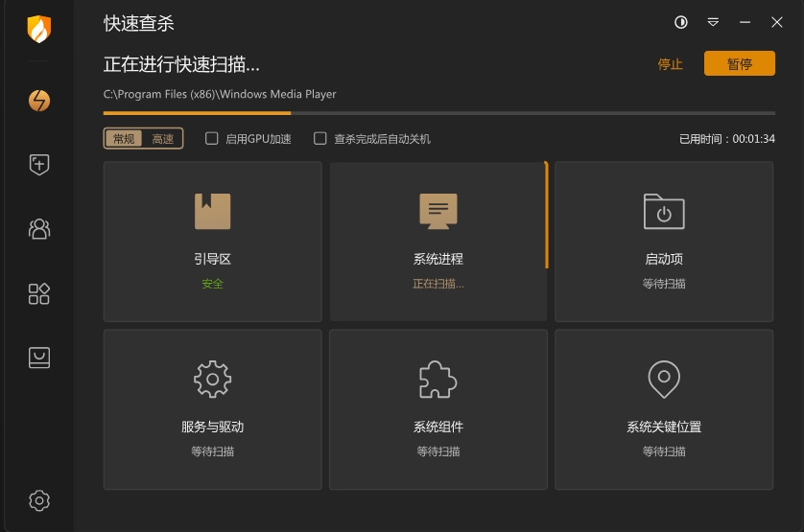Viewport: 804px width, 532px height.
Task: Click the 启动项 card label
Action: coord(664,259)
